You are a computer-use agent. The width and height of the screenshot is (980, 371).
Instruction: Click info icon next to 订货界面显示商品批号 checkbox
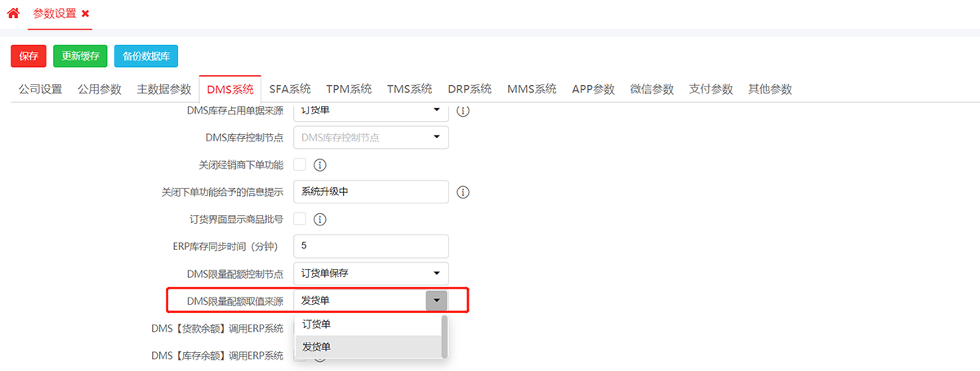coord(320,219)
